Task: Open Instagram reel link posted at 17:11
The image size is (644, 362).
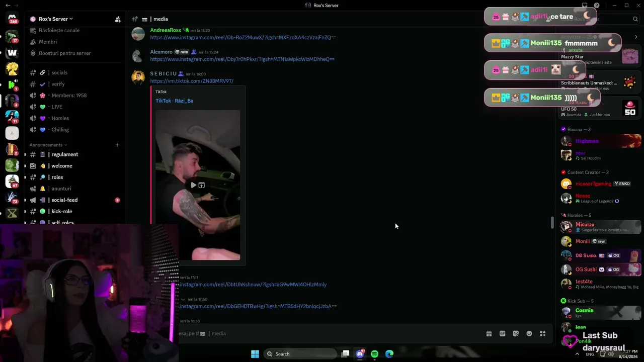Action: (x=253, y=285)
